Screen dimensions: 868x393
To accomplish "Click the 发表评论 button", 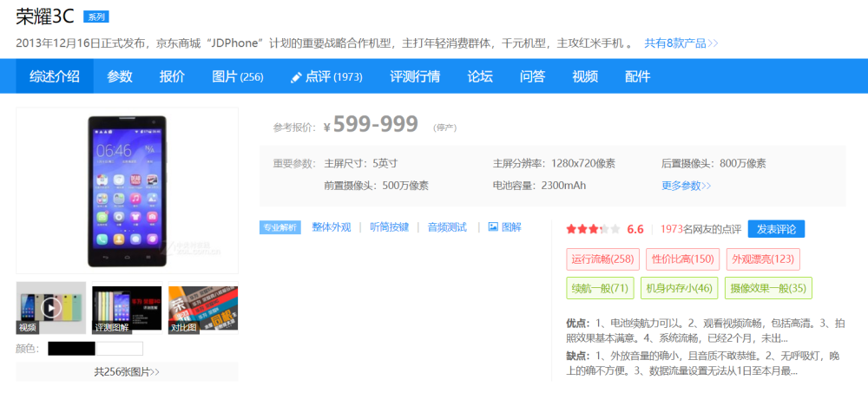I will click(x=776, y=229).
